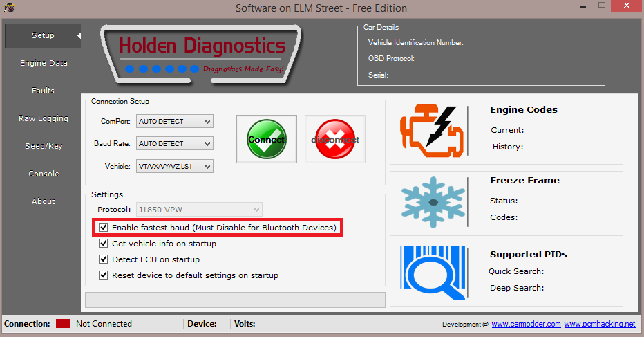Click the Serial label in Car Details

pos(378,75)
